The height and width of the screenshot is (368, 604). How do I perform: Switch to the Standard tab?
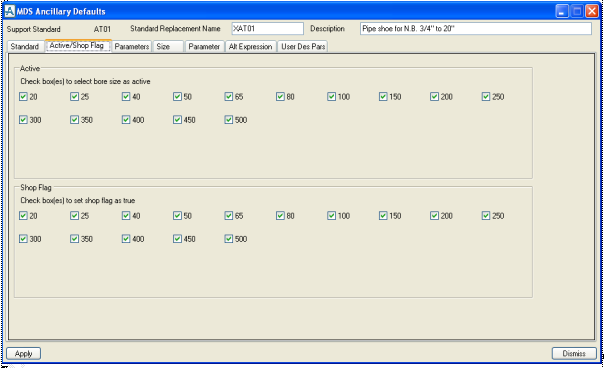tap(25, 47)
